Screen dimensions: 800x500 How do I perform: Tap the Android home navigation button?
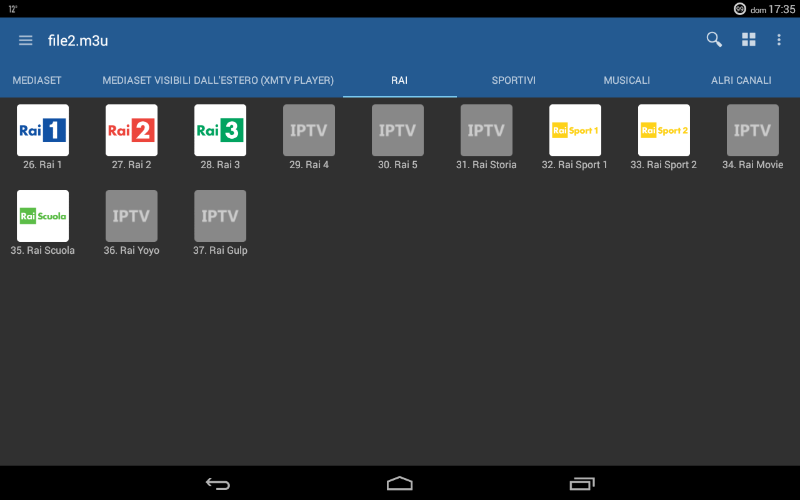399,483
